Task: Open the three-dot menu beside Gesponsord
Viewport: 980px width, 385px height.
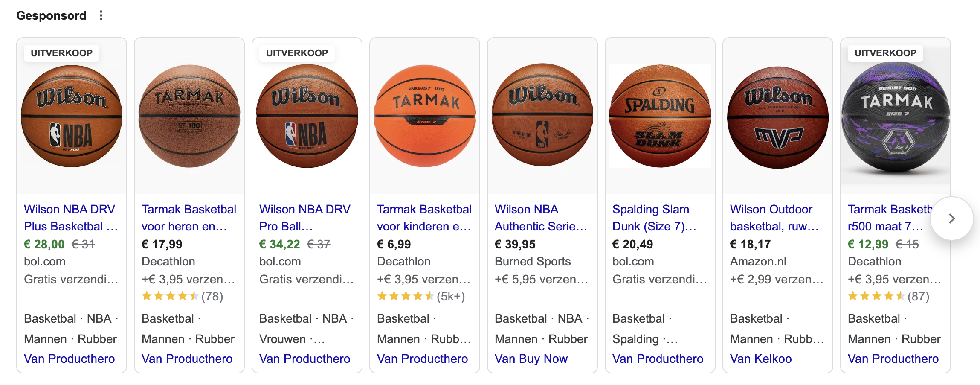Action: pyautogui.click(x=101, y=16)
